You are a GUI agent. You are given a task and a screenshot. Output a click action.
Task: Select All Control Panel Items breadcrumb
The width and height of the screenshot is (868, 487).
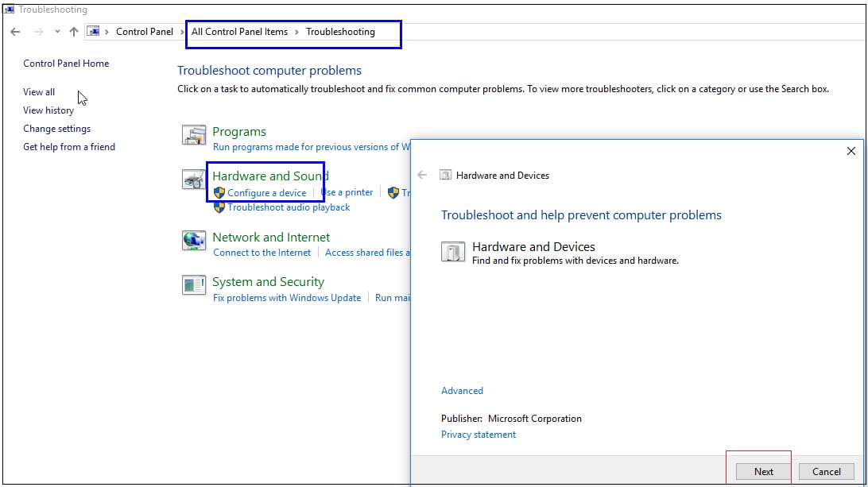tap(239, 32)
